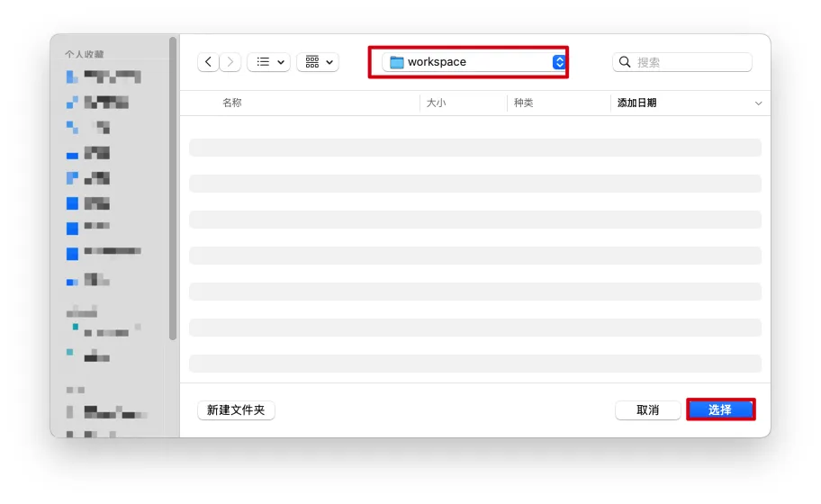Screen dimensions: 821x504
Task: Sort files by the 添加日期 column header
Action: (x=636, y=103)
